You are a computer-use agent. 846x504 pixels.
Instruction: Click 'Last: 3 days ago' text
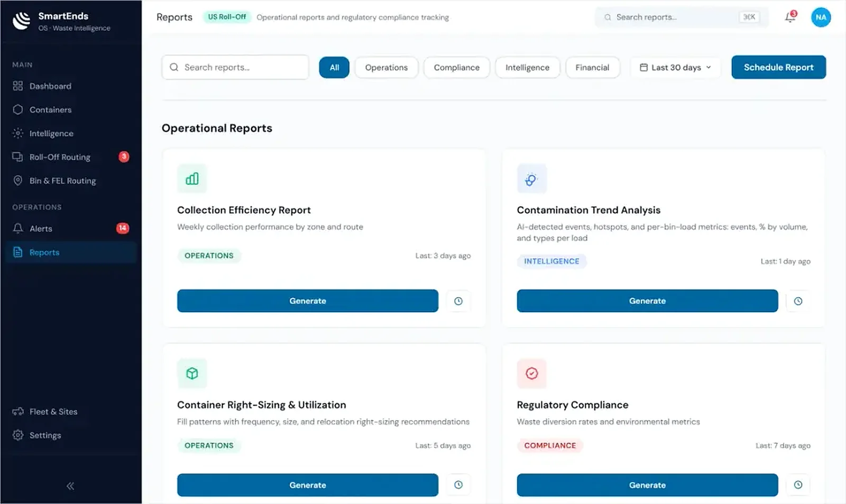pyautogui.click(x=443, y=256)
